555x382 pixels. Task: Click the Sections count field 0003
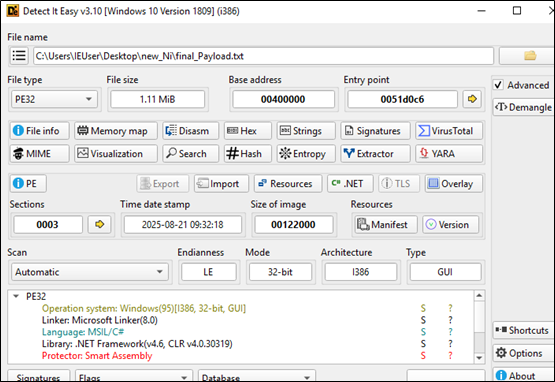tap(47, 224)
